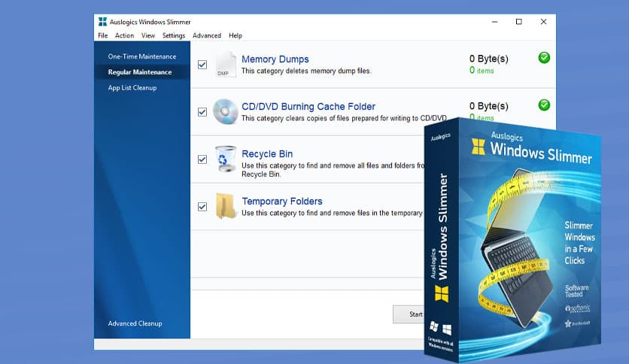Open the View menu
Screen dimensions: 629x364
[x=148, y=35]
